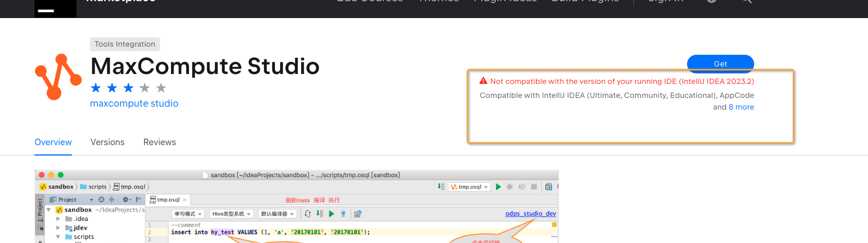Open the tmp.osql run configuration dropdown
Image resolution: width=868 pixels, height=243 pixels.
(469, 187)
